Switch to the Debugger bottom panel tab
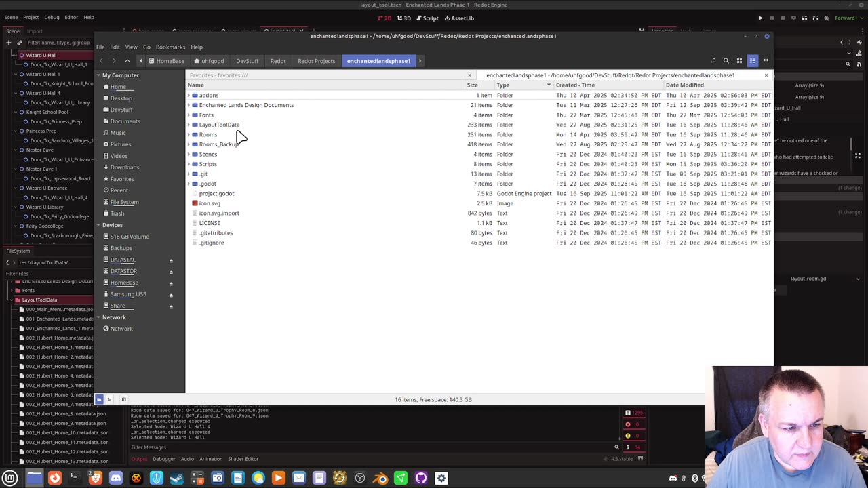This screenshot has width=868, height=488. (x=163, y=459)
